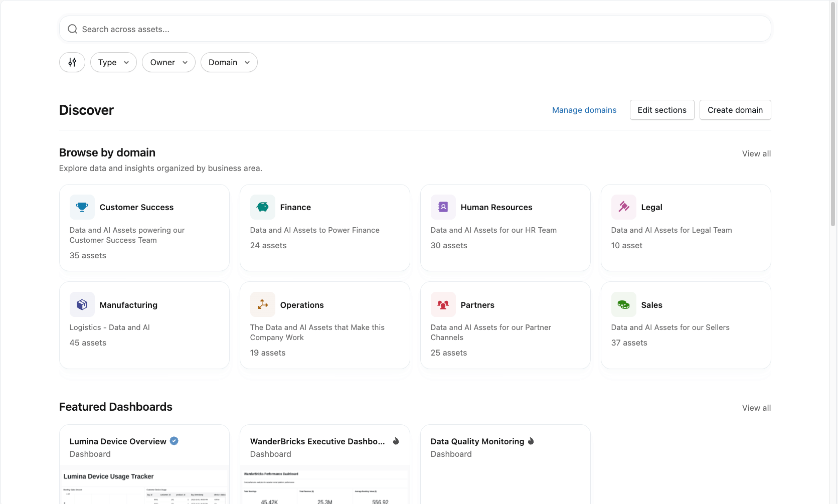Screen dimensions: 838x504
Task: Click the Human Resources badge icon
Action: point(443,207)
